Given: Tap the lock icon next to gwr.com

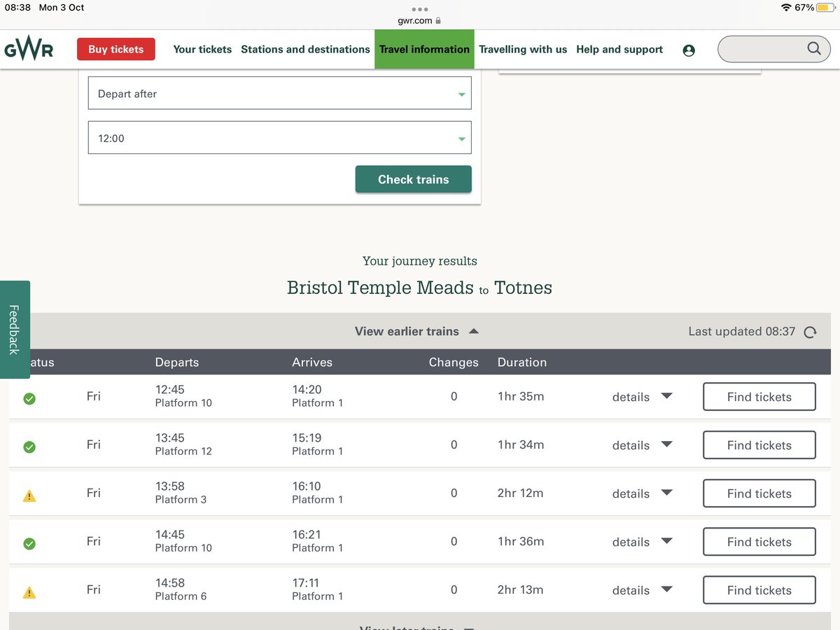Looking at the screenshot, I should click(438, 21).
